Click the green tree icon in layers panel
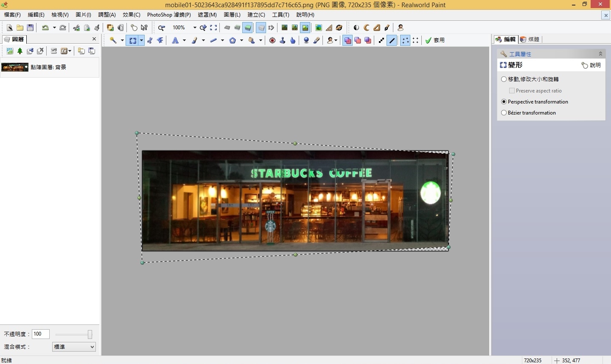Screen dimensions: 611x364 click(20, 51)
